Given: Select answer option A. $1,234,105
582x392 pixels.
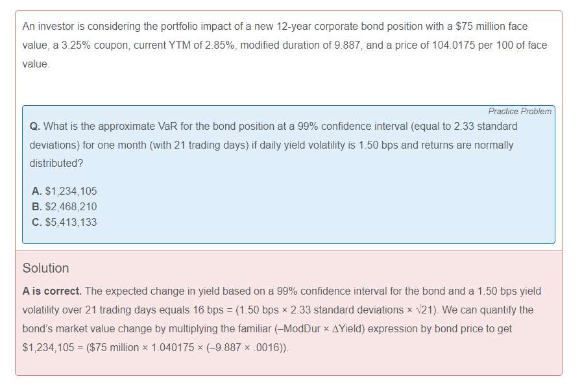Looking at the screenshot, I should (x=64, y=191).
